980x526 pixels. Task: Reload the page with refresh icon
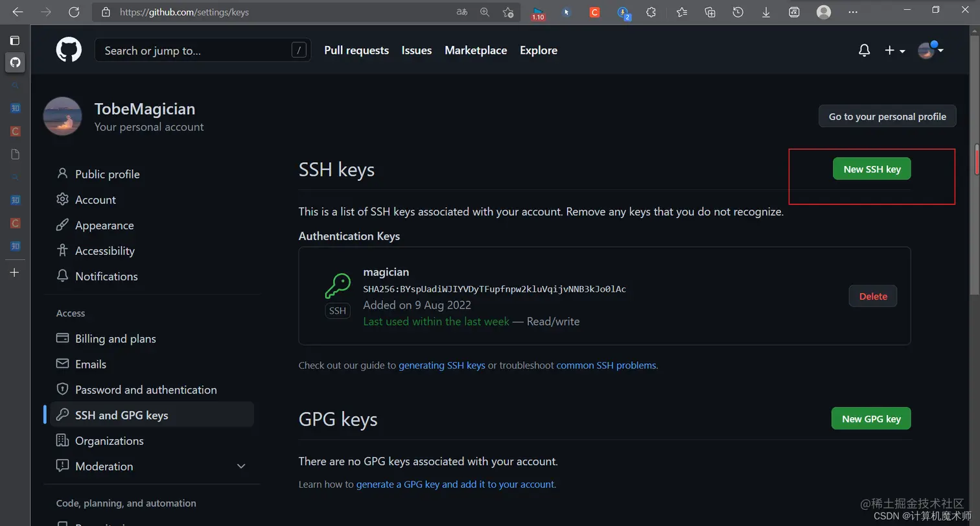74,12
